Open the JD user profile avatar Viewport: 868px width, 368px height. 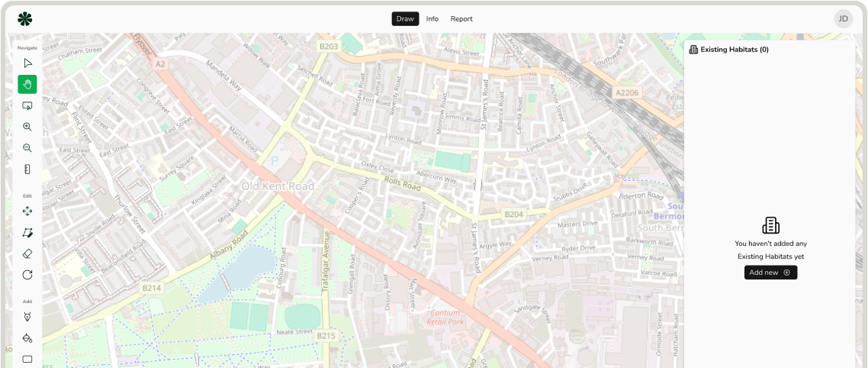(843, 19)
